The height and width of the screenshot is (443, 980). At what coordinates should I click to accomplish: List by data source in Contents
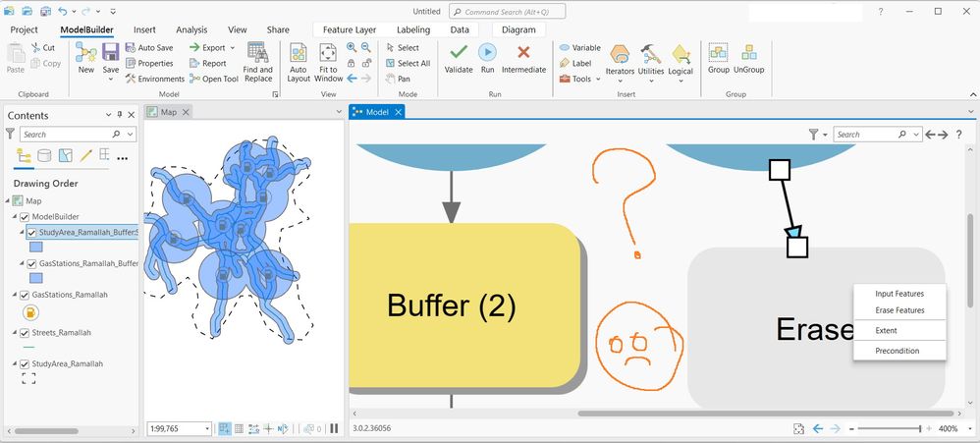click(44, 155)
